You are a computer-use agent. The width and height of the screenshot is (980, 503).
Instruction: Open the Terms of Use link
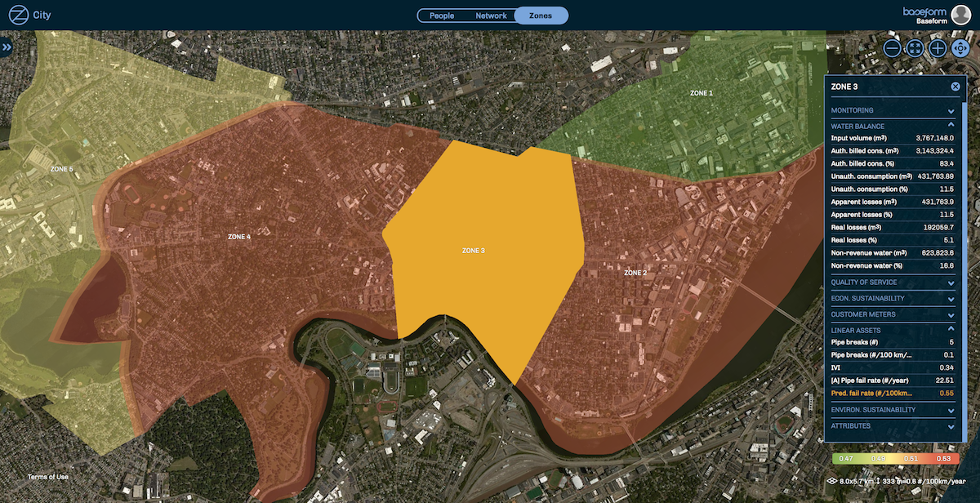[48, 477]
